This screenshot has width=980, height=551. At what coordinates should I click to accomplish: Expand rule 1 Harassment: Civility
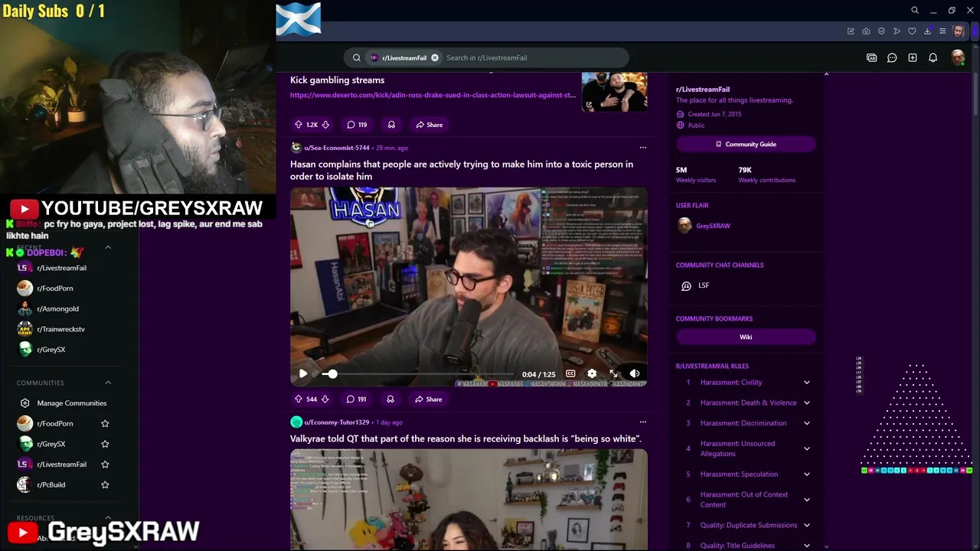click(806, 382)
